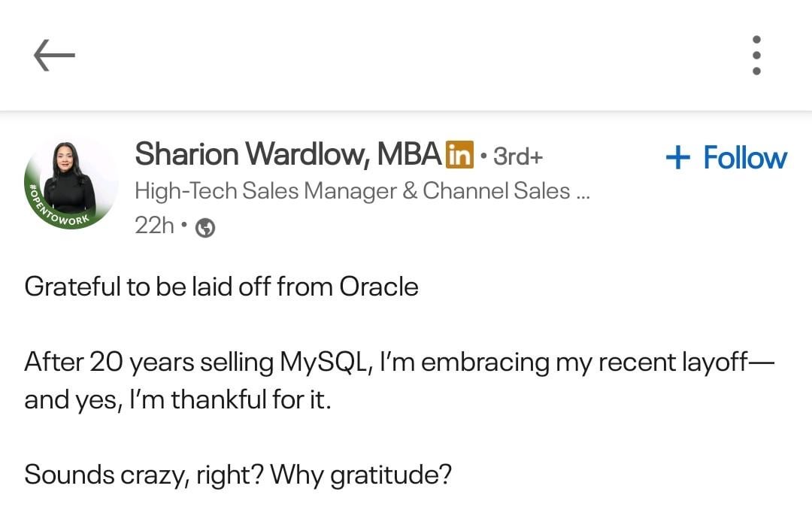Go back using the left arrow
The width and height of the screenshot is (812, 516).
pyautogui.click(x=54, y=55)
